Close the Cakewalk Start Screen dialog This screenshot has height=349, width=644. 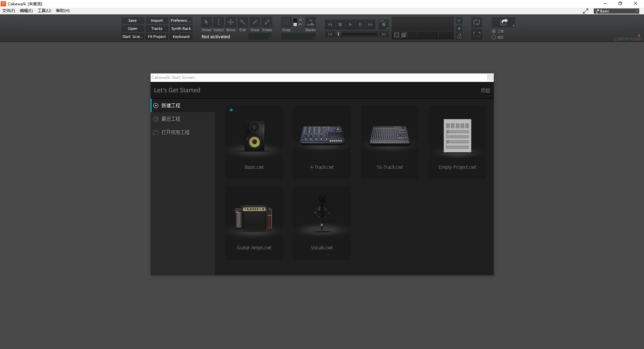490,78
